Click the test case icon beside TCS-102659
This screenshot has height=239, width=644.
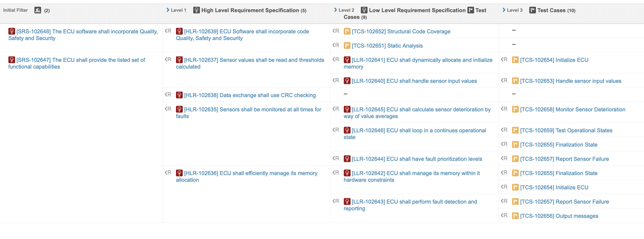coord(515,130)
